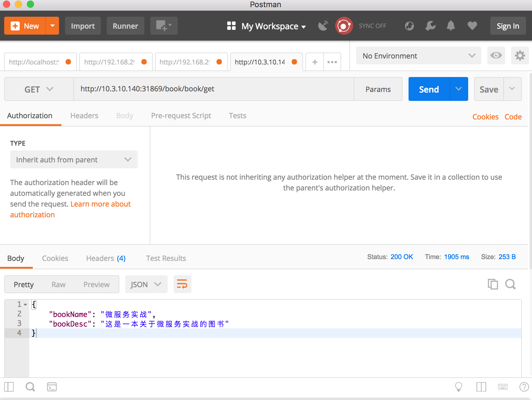The image size is (532, 400).
Task: Open the bootcamp lightbulb icon
Action: coord(459,387)
